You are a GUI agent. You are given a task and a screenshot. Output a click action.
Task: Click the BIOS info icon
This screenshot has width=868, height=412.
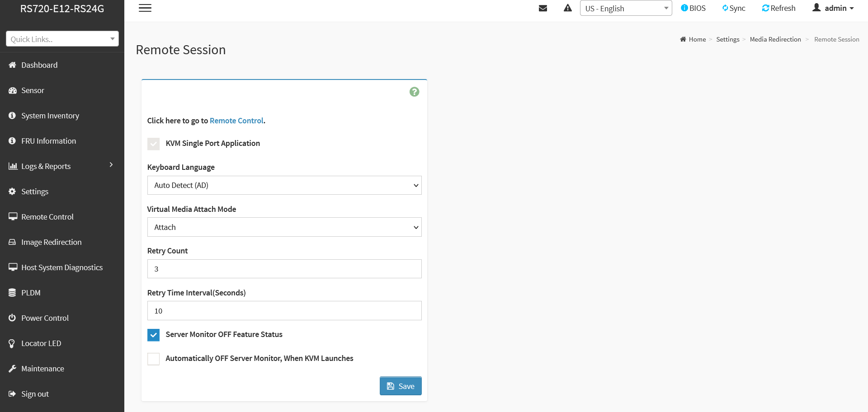(684, 8)
